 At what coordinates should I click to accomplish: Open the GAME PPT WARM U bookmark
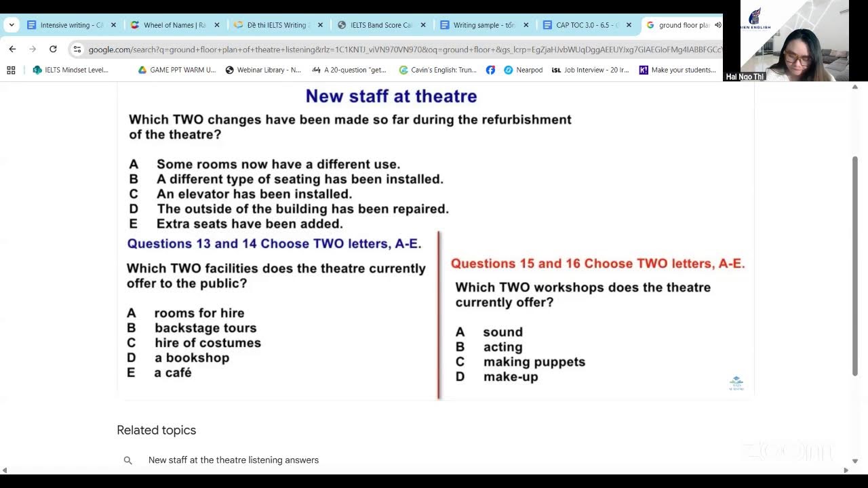pyautogui.click(x=176, y=70)
